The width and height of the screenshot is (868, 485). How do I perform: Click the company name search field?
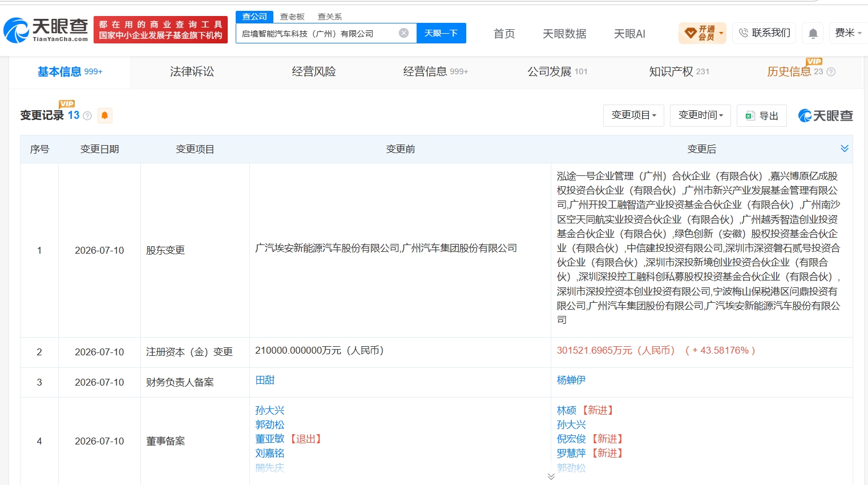point(318,33)
